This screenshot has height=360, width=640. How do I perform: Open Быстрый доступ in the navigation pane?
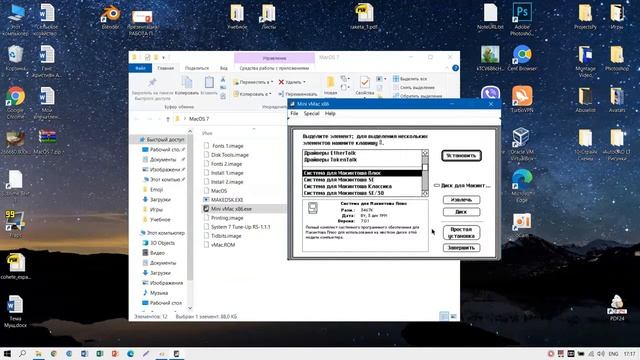[162, 140]
